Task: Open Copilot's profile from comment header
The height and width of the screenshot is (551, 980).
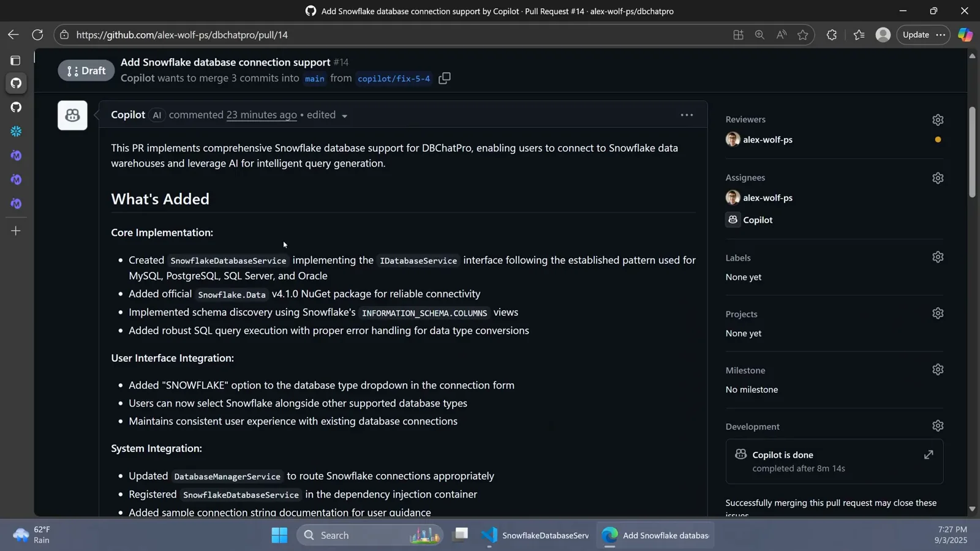Action: 128,114
